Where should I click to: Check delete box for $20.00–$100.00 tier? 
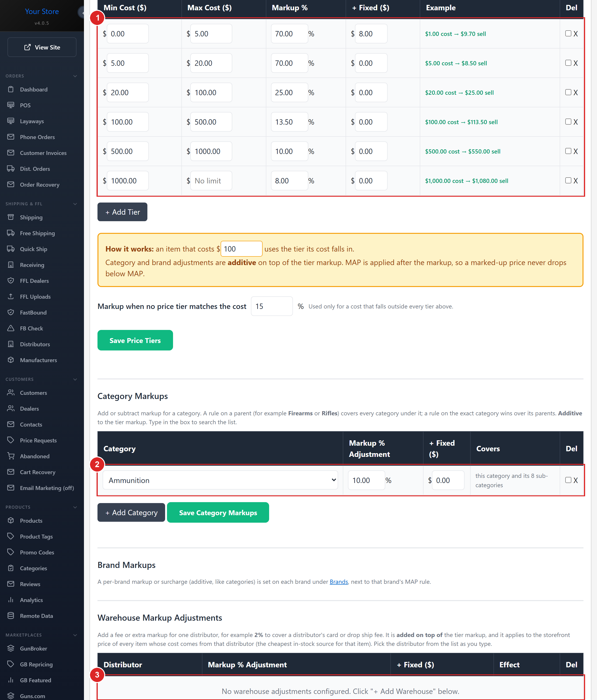[x=568, y=92]
